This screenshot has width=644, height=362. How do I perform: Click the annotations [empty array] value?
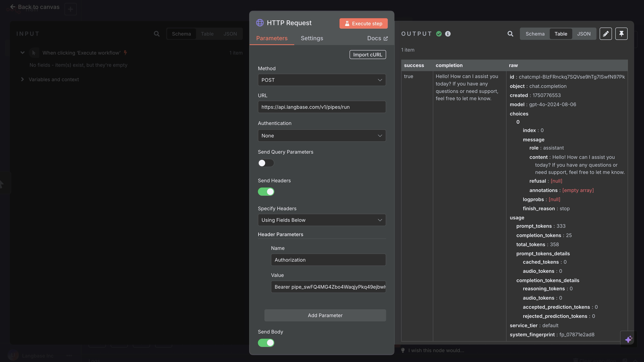[x=578, y=190]
